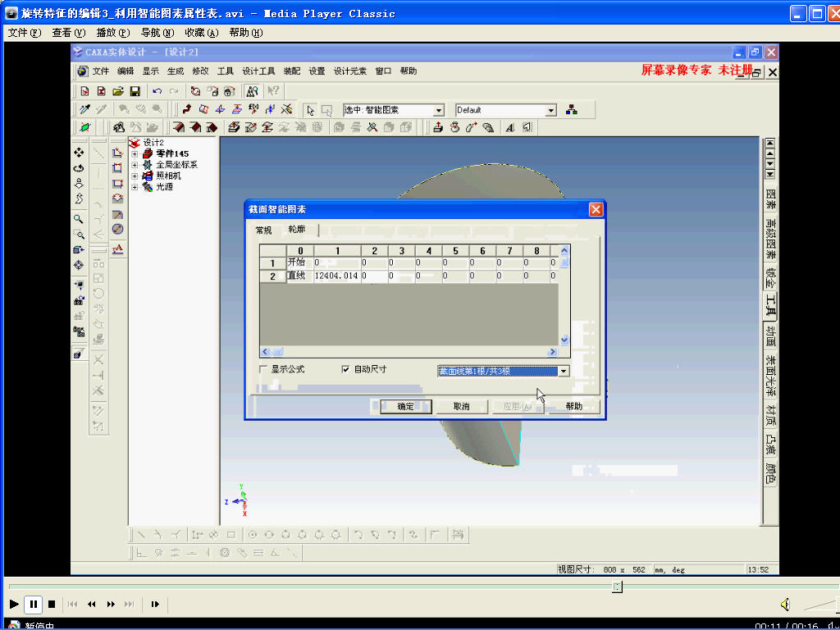
Task: Click the green 2D sketch plane icon
Action: point(84,127)
